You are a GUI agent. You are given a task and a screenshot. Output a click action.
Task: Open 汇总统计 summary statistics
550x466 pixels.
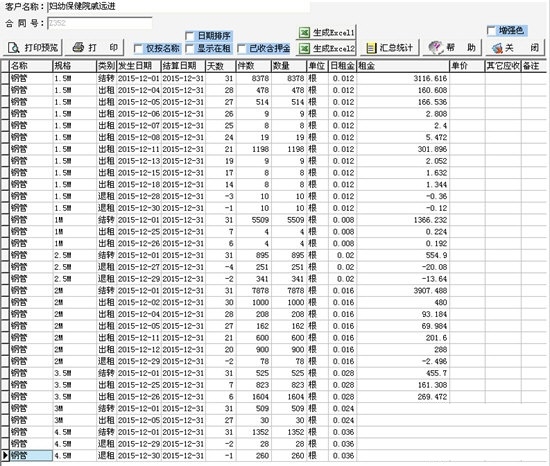coord(389,48)
